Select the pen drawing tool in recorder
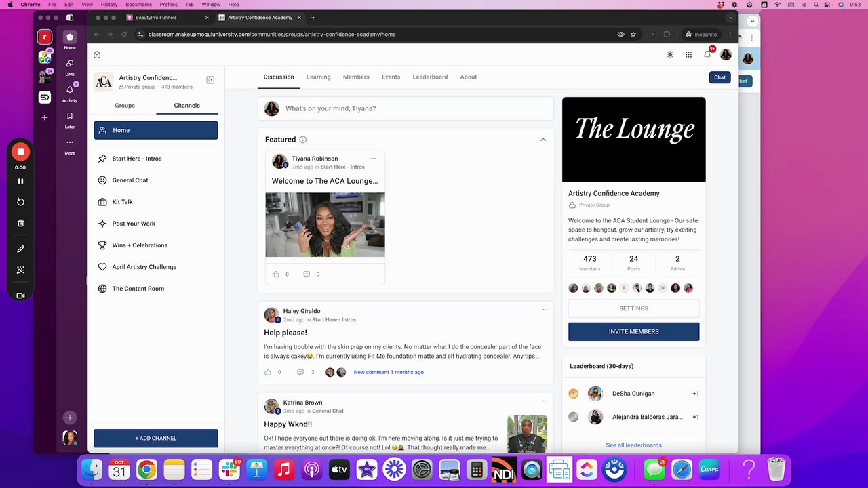This screenshot has height=488, width=868. [x=20, y=249]
